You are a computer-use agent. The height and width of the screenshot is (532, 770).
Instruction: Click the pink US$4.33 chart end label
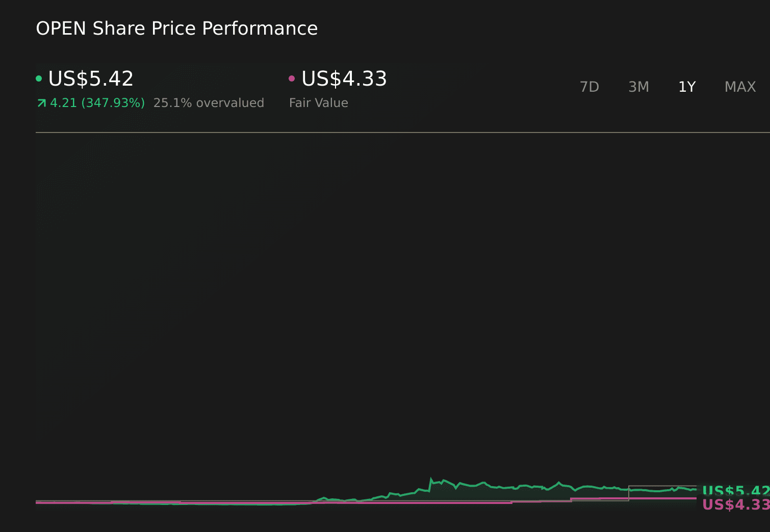(735, 504)
